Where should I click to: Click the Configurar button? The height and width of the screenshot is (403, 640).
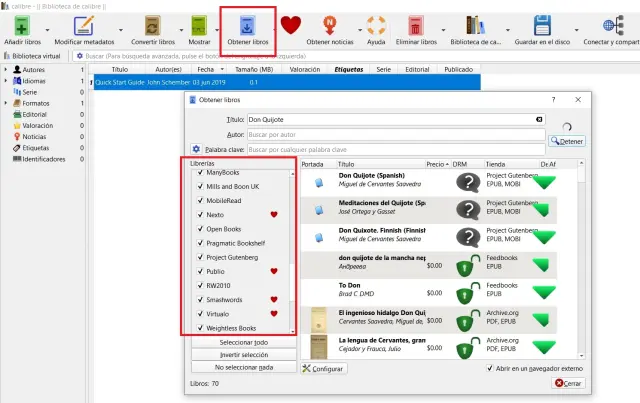pyautogui.click(x=323, y=369)
